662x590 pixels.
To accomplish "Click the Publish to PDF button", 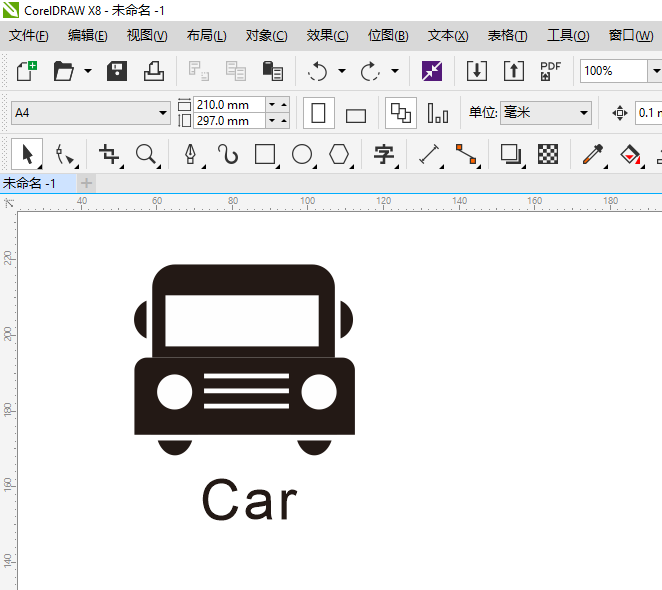I will coord(550,71).
